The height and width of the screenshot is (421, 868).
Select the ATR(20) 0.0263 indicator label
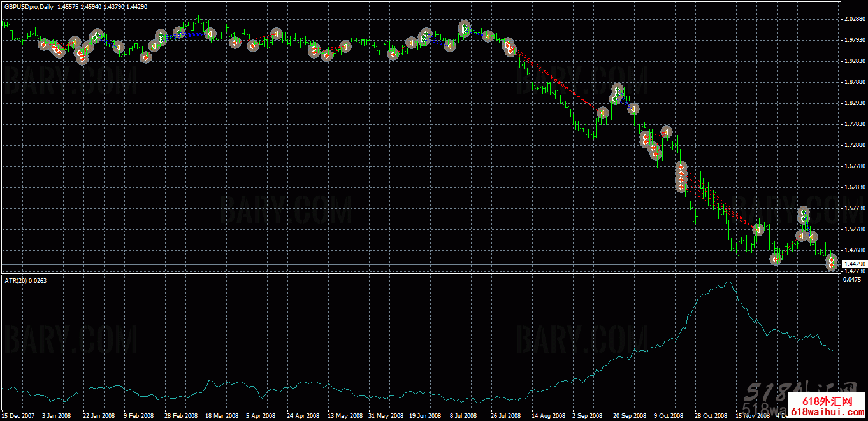tap(25, 280)
